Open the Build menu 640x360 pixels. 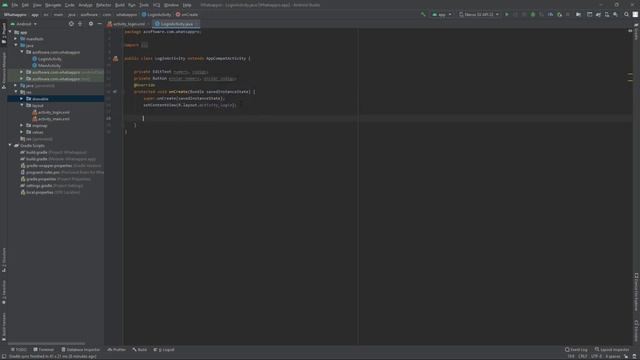point(120,5)
